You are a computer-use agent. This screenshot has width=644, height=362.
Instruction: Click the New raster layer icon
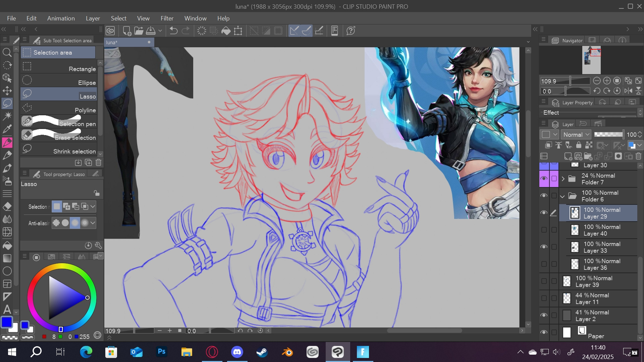click(568, 156)
